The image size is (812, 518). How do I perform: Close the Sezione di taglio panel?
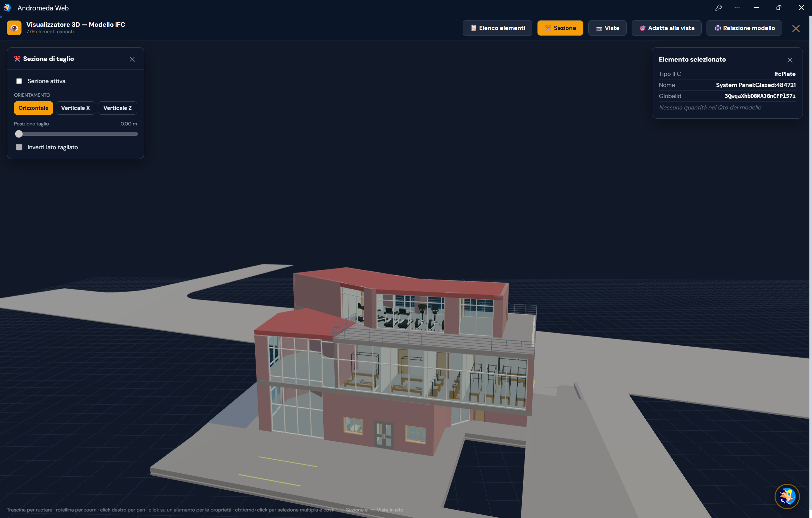point(132,59)
